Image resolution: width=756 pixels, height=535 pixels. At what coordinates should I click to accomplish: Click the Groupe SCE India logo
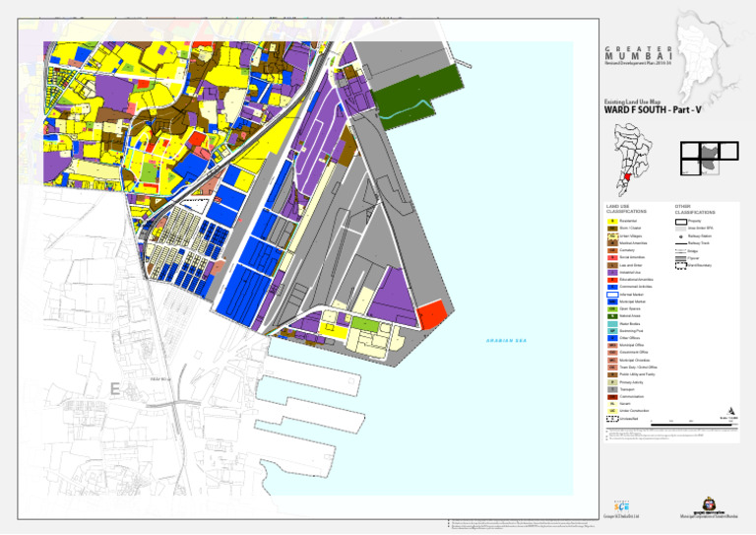621,506
